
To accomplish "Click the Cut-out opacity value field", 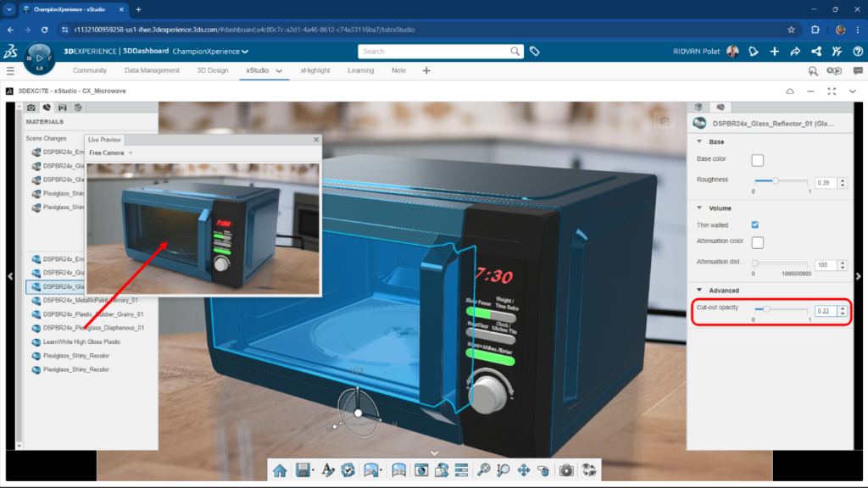I will tap(826, 312).
